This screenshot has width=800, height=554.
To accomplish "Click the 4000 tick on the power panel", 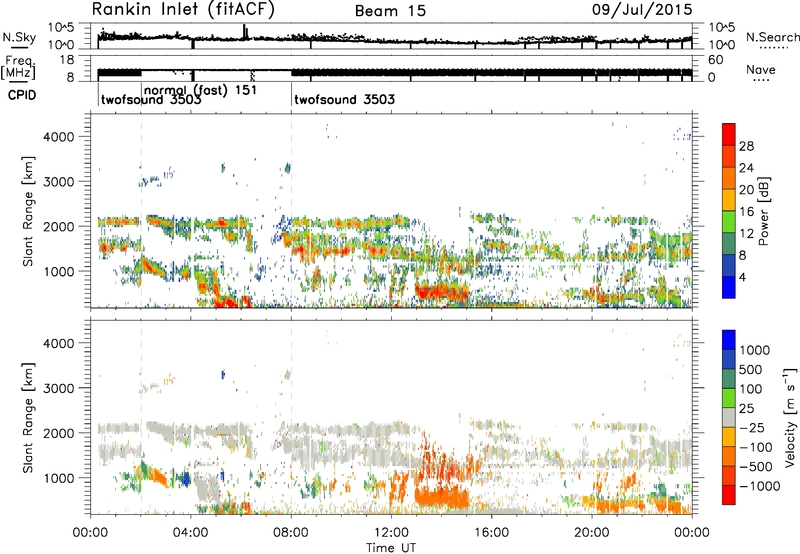I will [x=59, y=137].
